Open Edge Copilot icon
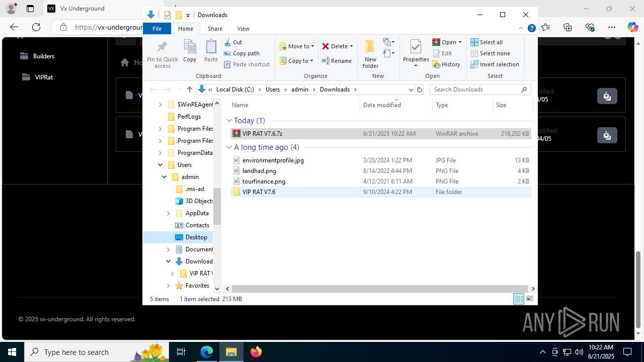The image size is (644, 362). tap(632, 27)
